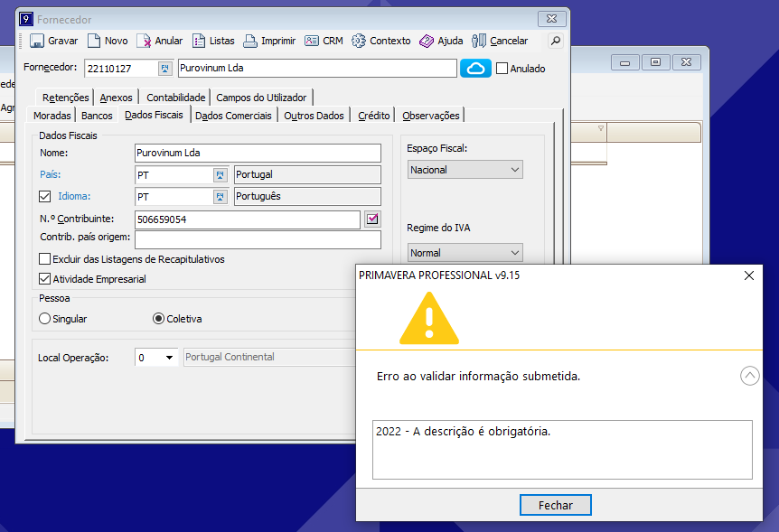Open the Espaço Fiscal dropdown
This screenshot has height=532, width=779.
(465, 170)
